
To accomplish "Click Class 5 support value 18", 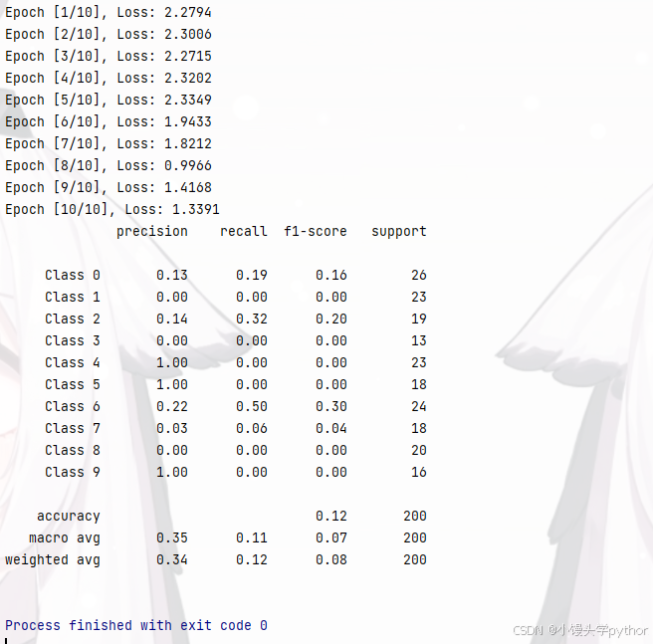I will (x=419, y=384).
